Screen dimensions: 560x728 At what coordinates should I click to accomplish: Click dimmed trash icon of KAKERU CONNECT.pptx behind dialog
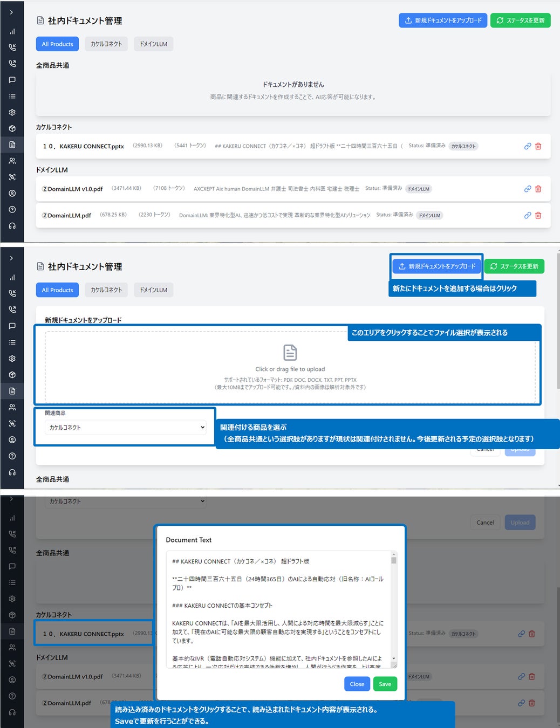coord(531,634)
